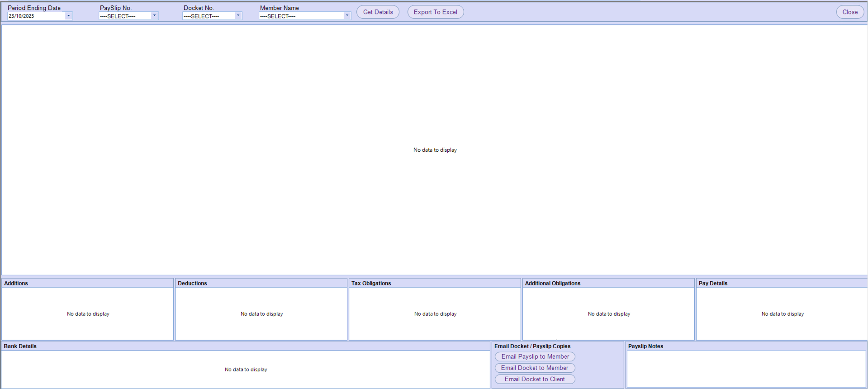This screenshot has height=389, width=868.
Task: Open the Period Ending Date dropdown arrow
Action: click(x=69, y=16)
